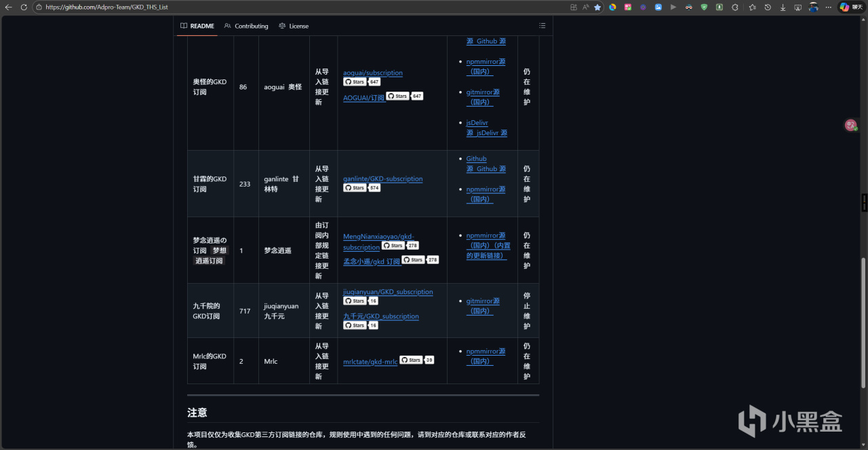
Task: Open the aoguai/subscription repository link
Action: pos(373,73)
